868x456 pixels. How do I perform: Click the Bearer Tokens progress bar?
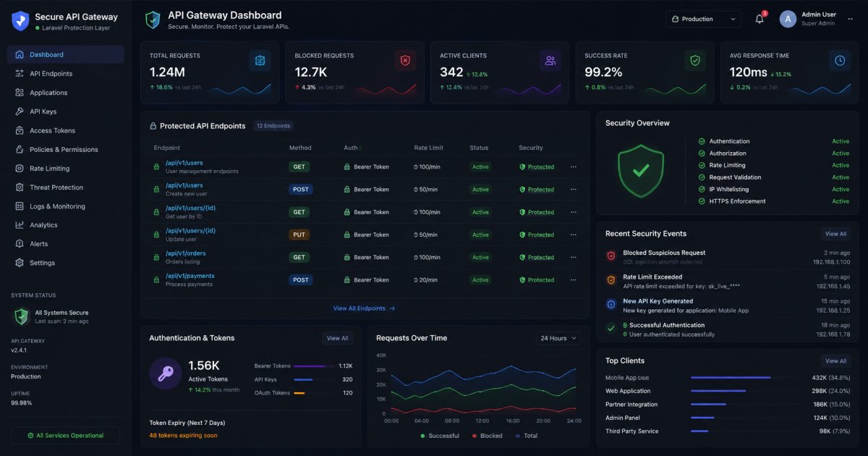314,366
